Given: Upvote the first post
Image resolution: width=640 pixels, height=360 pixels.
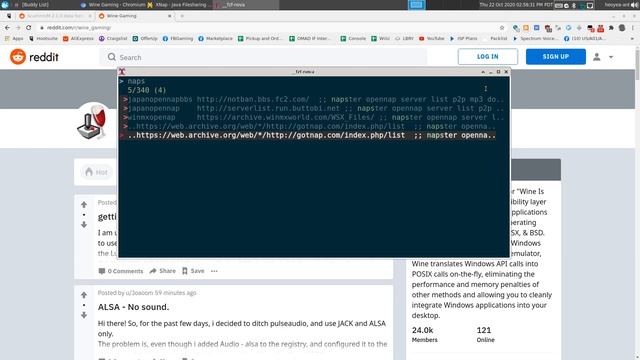Looking at the screenshot, I should click(84, 204).
